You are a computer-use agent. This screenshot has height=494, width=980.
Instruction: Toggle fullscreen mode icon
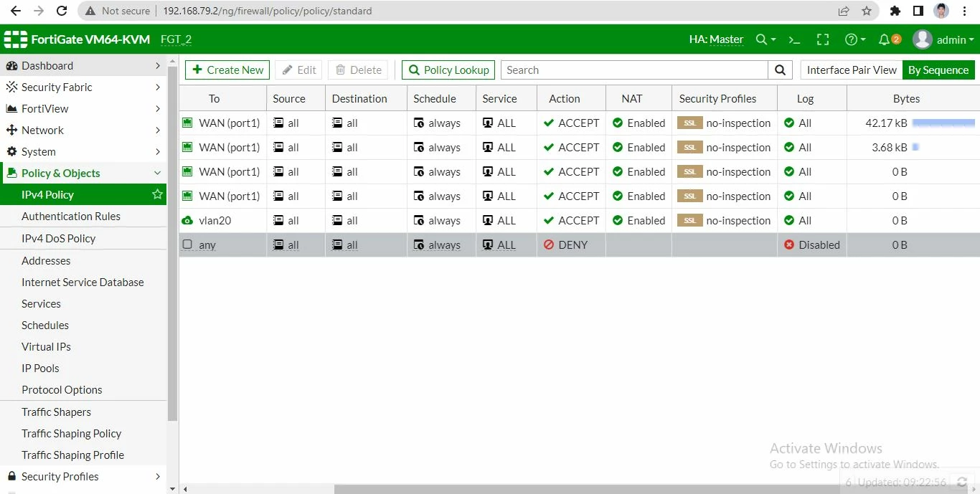(823, 39)
